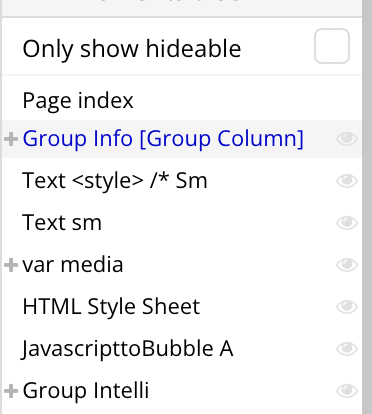Select var media in the tree
This screenshot has width=372, height=414.
pos(73,265)
